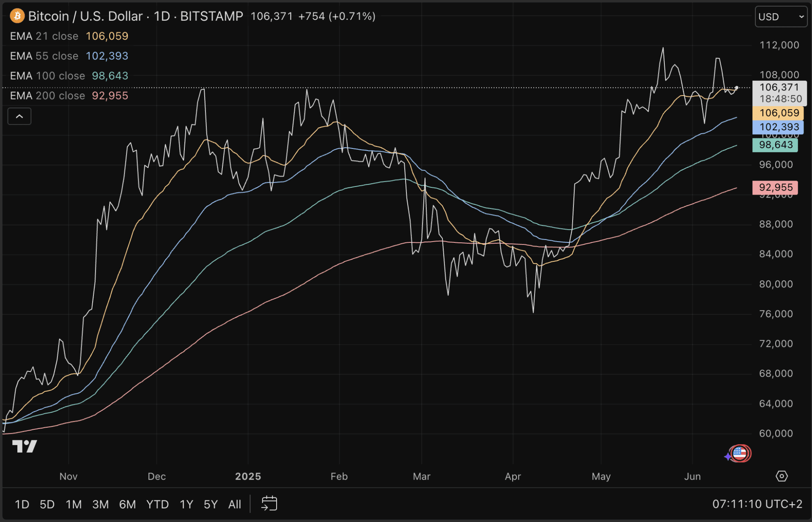The width and height of the screenshot is (812, 522).
Task: Choose the 6M time range
Action: (x=127, y=504)
